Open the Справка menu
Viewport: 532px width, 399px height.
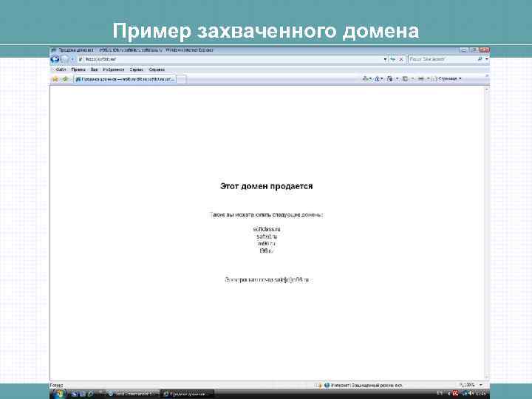[x=157, y=69]
